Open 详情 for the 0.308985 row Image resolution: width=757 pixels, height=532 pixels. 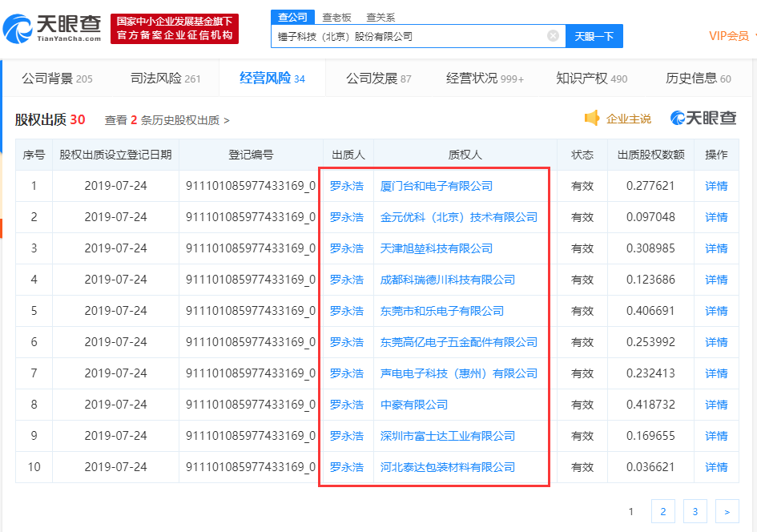pos(716,248)
